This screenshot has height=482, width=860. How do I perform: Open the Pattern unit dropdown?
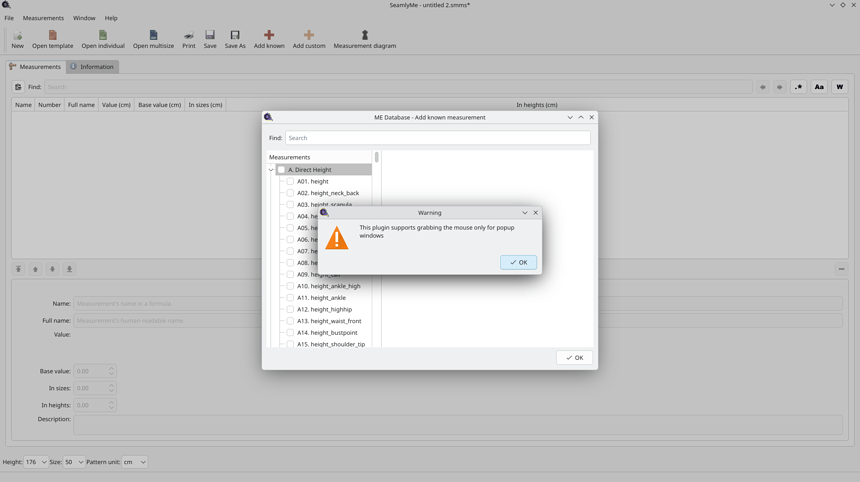[x=134, y=462]
